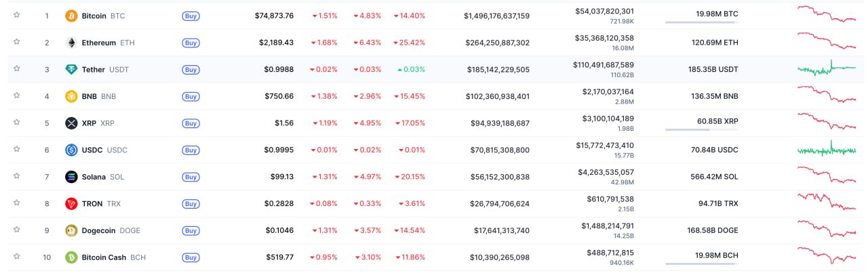Click the Solana logo icon
Screen dimensions: 868x273
tap(71, 177)
